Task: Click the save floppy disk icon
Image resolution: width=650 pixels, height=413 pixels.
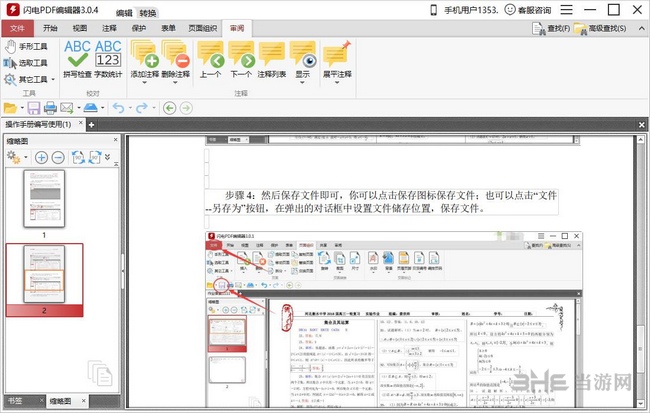Action: tap(34, 108)
